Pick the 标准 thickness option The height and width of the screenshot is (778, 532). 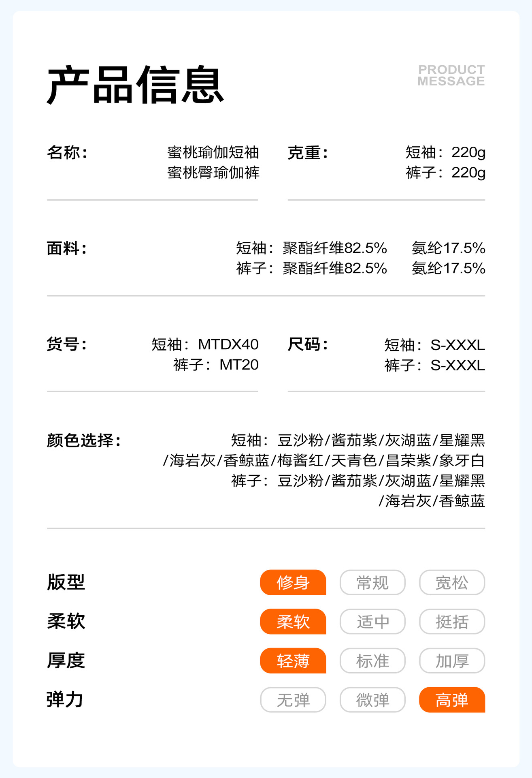tap(372, 661)
